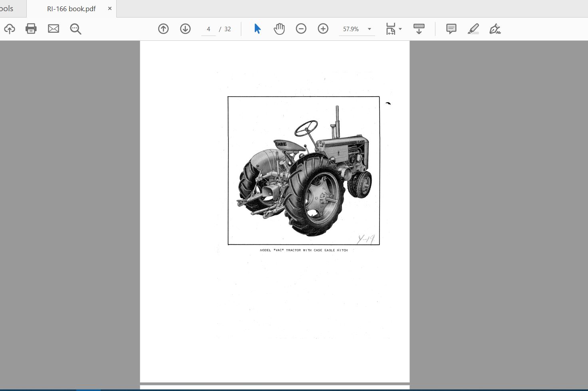This screenshot has width=588, height=391.
Task: Zoom in with the plus control
Action: pyautogui.click(x=323, y=28)
